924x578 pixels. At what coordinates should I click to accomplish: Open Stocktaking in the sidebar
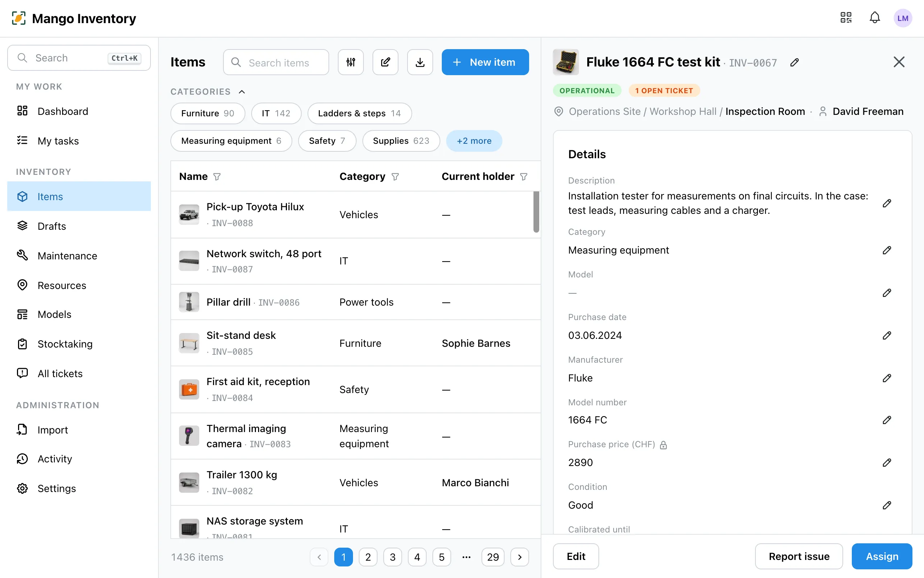[x=79, y=344]
